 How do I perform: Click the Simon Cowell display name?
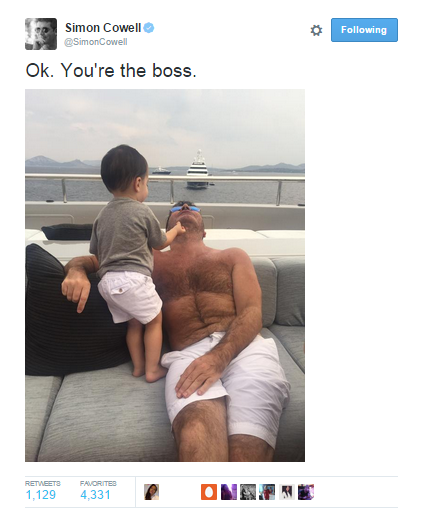click(103, 28)
